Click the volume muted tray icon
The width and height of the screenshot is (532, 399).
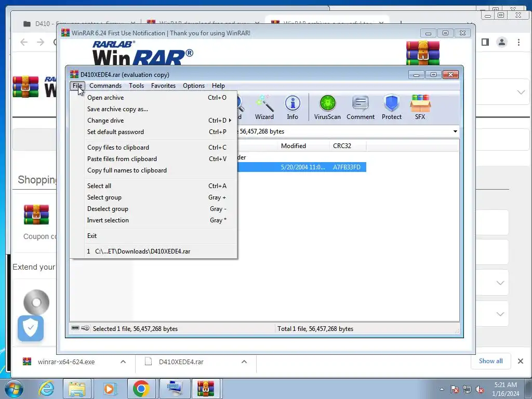(480, 389)
